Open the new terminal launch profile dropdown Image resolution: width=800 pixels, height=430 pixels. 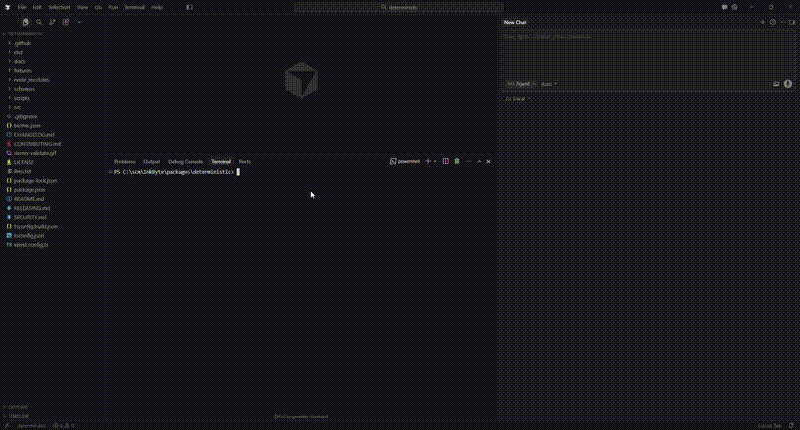pyautogui.click(x=435, y=162)
